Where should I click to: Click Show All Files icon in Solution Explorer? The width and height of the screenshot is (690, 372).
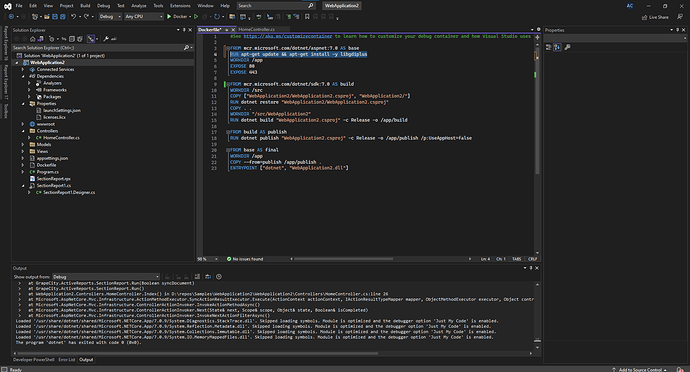click(80, 39)
